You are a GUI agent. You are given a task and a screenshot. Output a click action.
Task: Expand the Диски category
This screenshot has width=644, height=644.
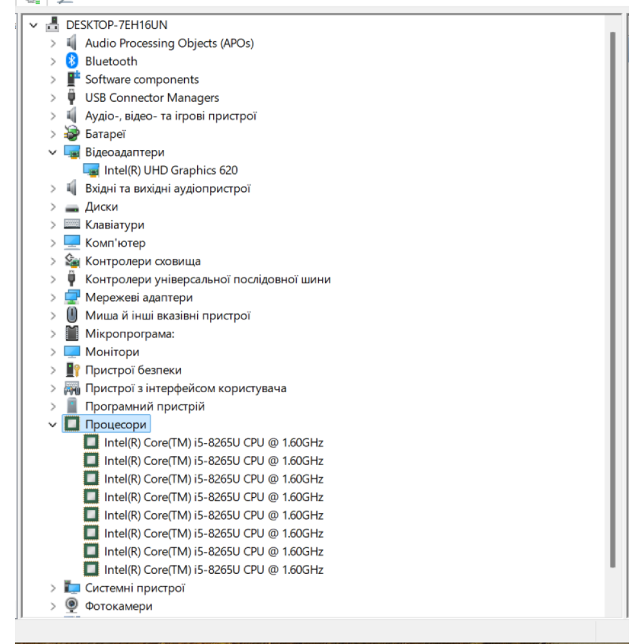[53, 207]
